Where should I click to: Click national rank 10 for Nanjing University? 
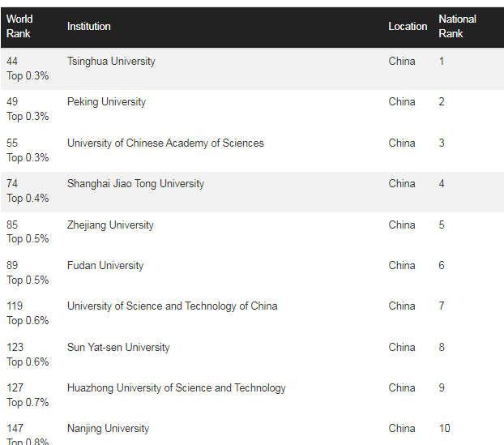[x=444, y=429]
